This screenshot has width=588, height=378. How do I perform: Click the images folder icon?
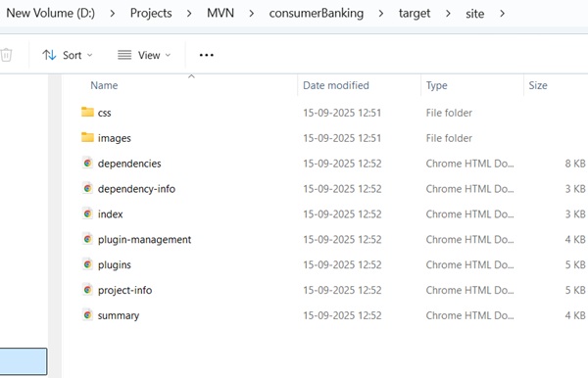[x=87, y=137]
